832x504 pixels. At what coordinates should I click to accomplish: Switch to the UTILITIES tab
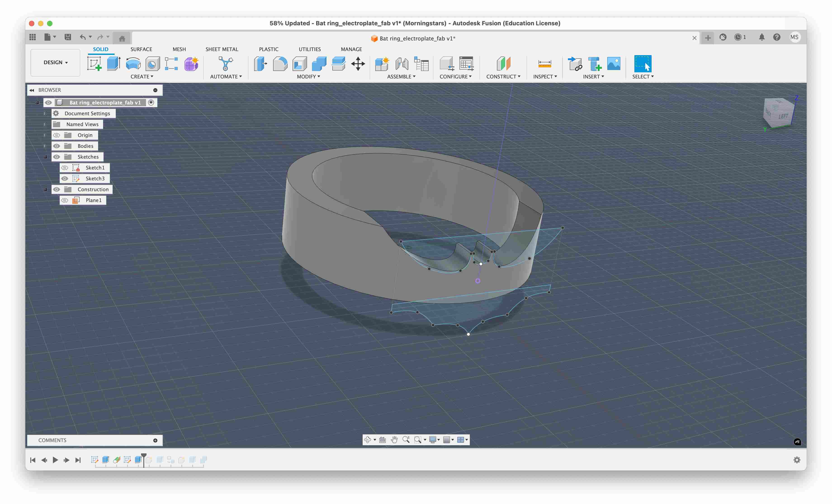(310, 49)
